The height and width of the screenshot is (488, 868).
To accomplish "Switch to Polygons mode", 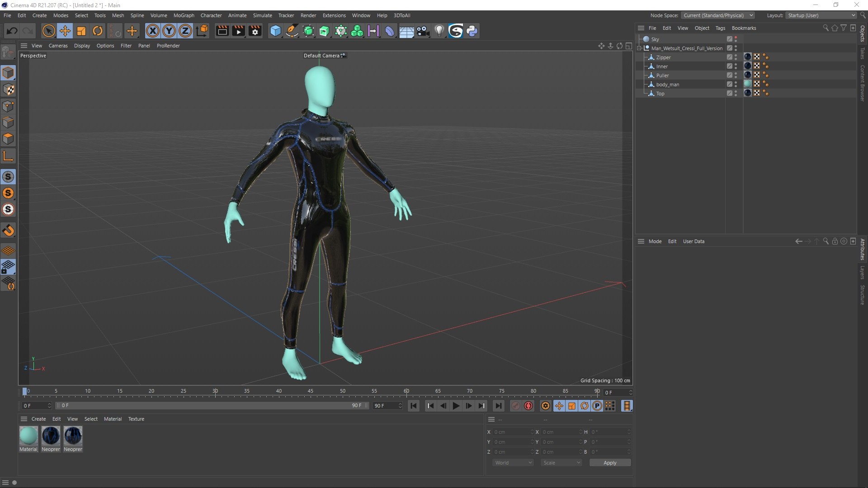I will pos(8,139).
